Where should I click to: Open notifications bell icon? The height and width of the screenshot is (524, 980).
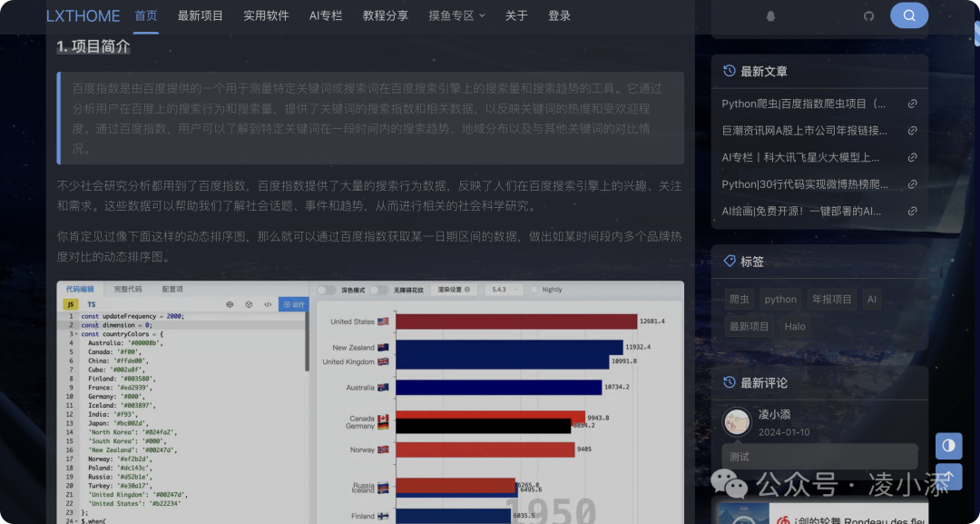(770, 16)
